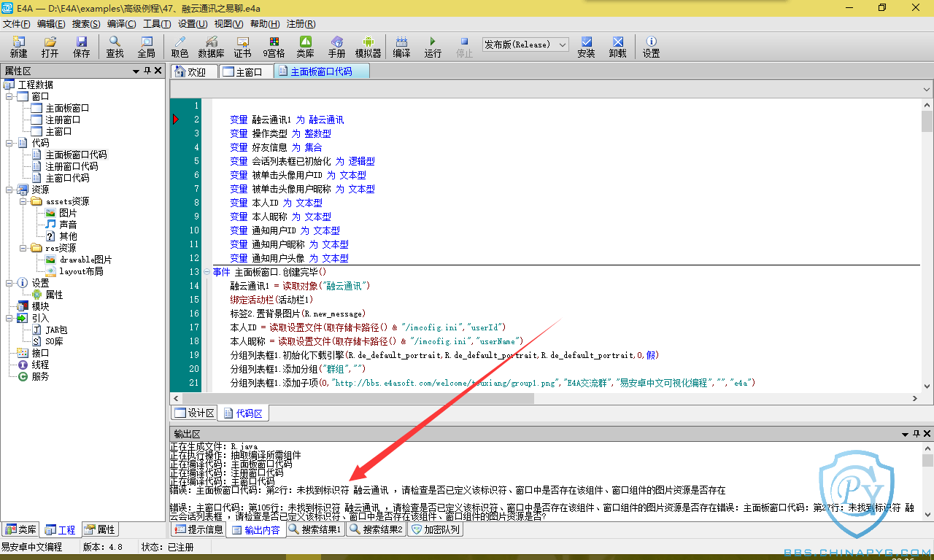This screenshot has height=560, width=934.
Task: Open the 工具(T) menu
Action: point(157,23)
